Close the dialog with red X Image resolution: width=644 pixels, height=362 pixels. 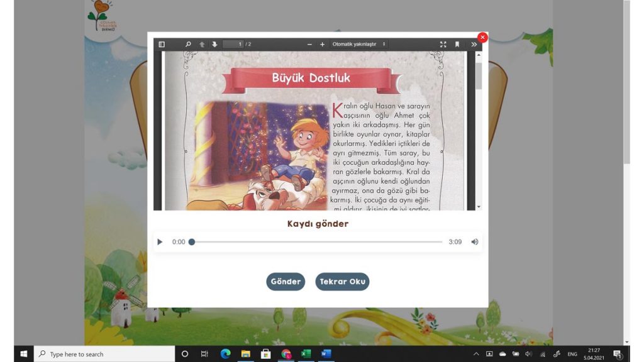pyautogui.click(x=482, y=37)
